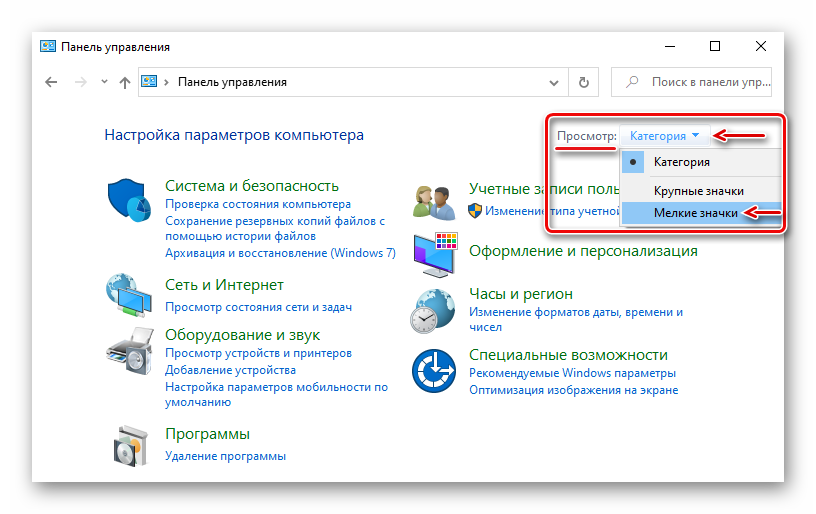816x514 pixels.
Task: Click the Network and Internet globe icon
Action: pos(129,294)
